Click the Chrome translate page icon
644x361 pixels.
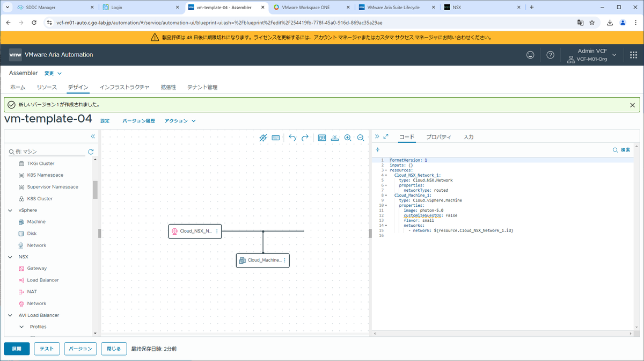[580, 23]
